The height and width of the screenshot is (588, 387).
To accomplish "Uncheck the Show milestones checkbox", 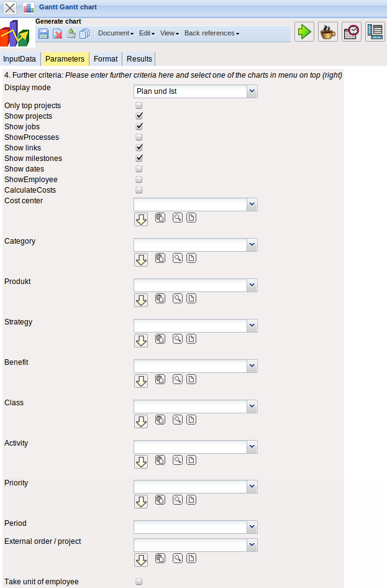I will point(139,158).
